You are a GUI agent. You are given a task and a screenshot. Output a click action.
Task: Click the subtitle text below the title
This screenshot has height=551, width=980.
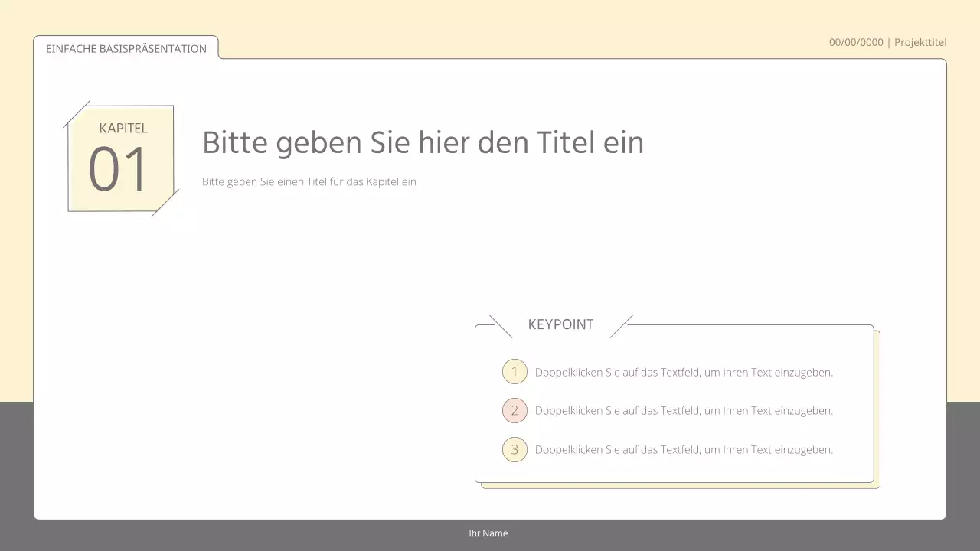tap(309, 181)
